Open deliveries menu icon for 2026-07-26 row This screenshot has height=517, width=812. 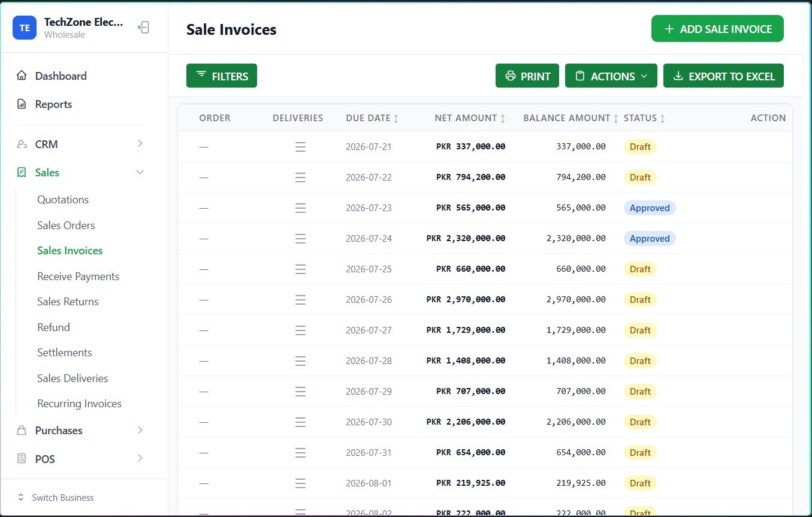tap(300, 300)
